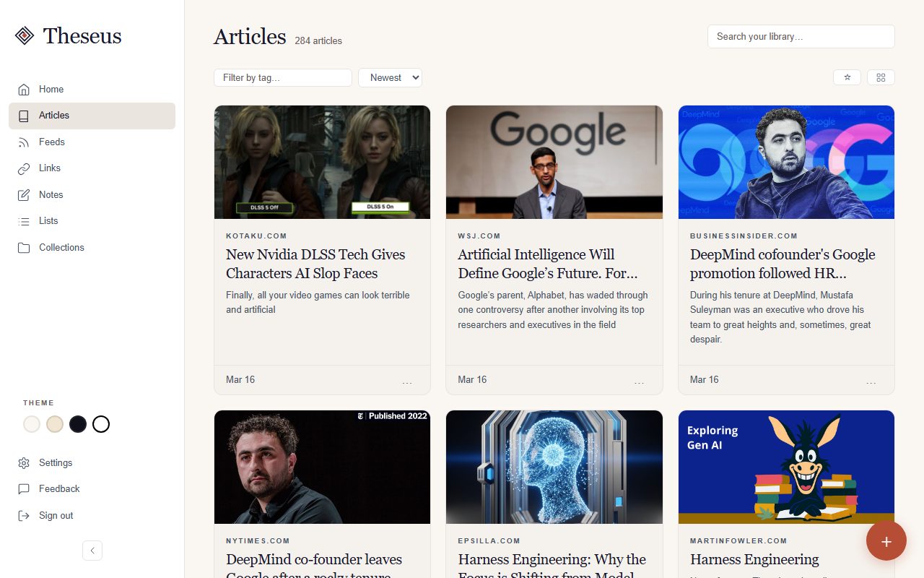Open the DeepMind cofounder blue thumbnail
The image size is (924, 578).
[x=787, y=163]
